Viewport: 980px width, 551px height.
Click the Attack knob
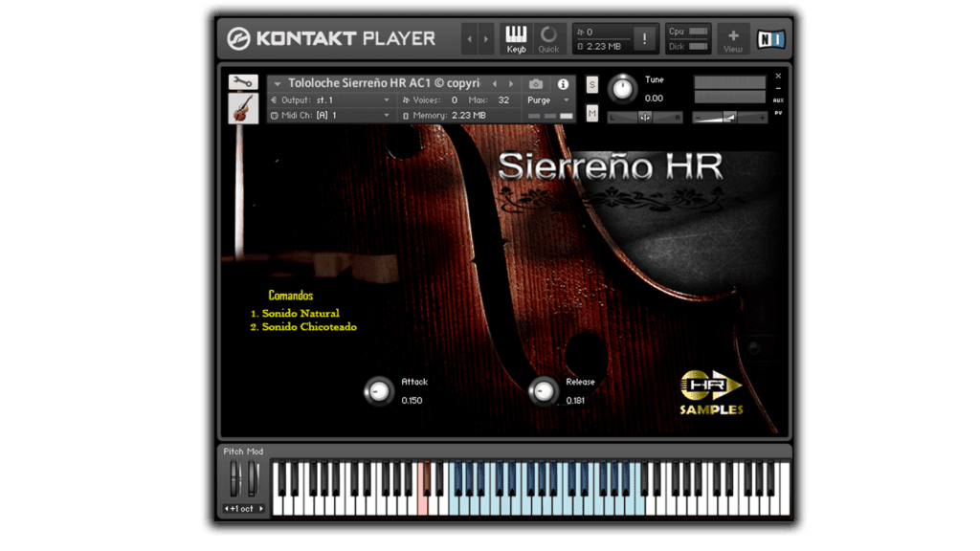379,391
